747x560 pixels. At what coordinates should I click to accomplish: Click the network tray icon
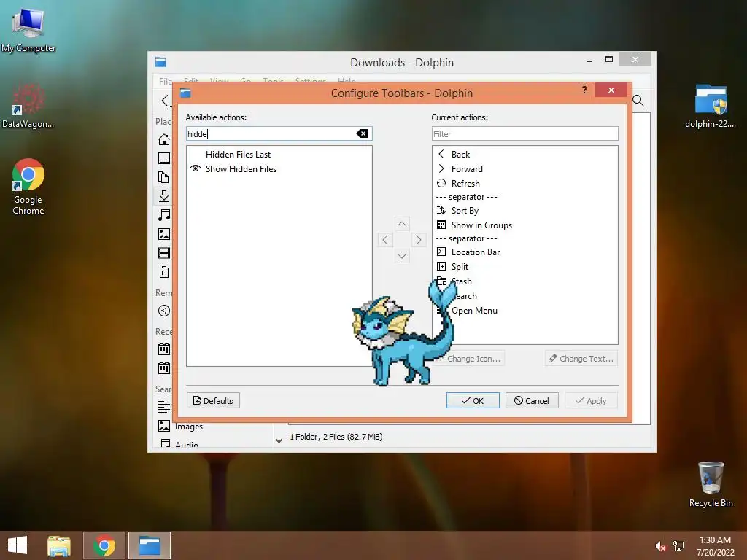click(x=678, y=546)
